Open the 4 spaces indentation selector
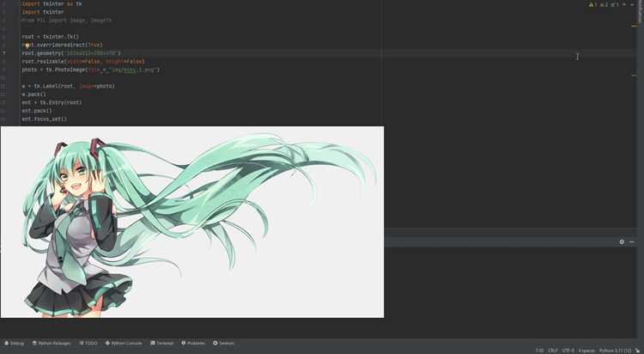Image resolution: width=644 pixels, height=354 pixels. click(586, 351)
